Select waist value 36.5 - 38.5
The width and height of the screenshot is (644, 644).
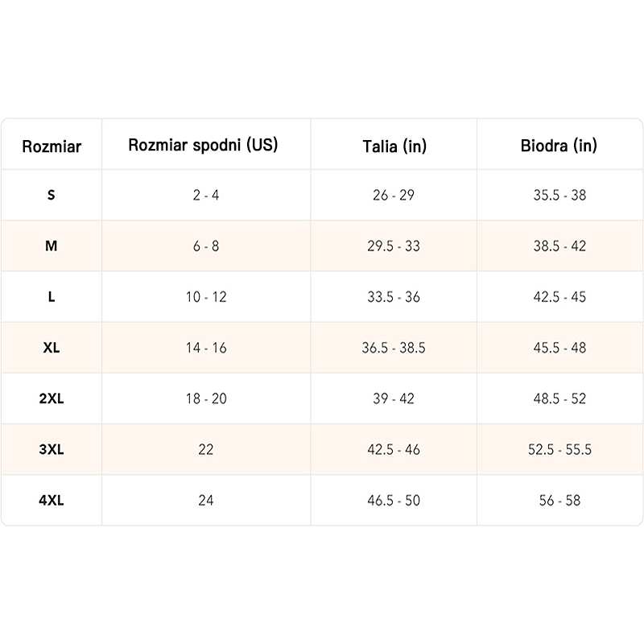[394, 348]
